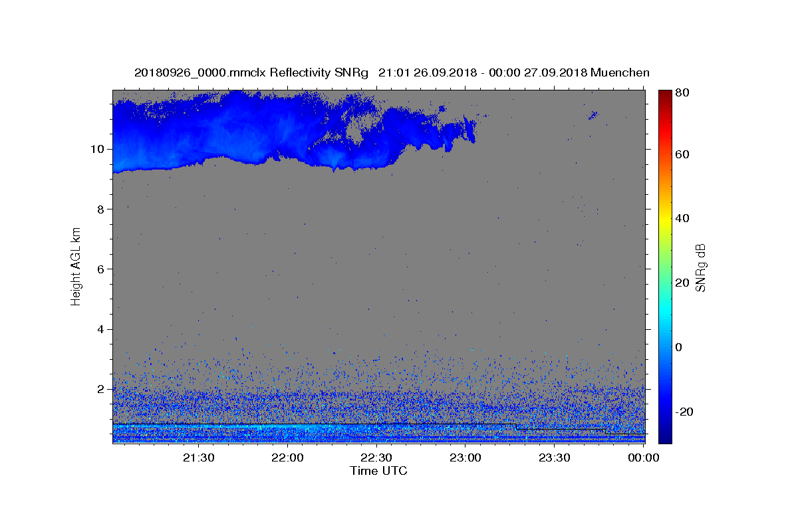Click the 21:30 time tick label

click(199, 458)
